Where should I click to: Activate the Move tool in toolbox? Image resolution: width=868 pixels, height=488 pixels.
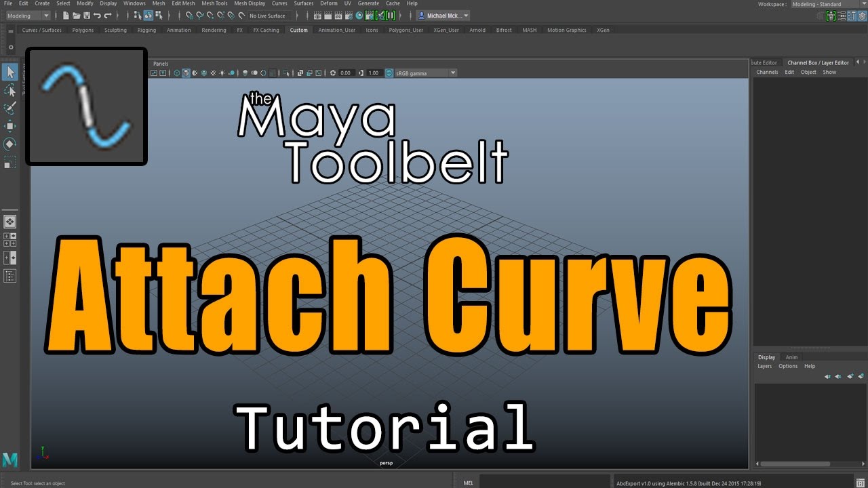pyautogui.click(x=10, y=126)
